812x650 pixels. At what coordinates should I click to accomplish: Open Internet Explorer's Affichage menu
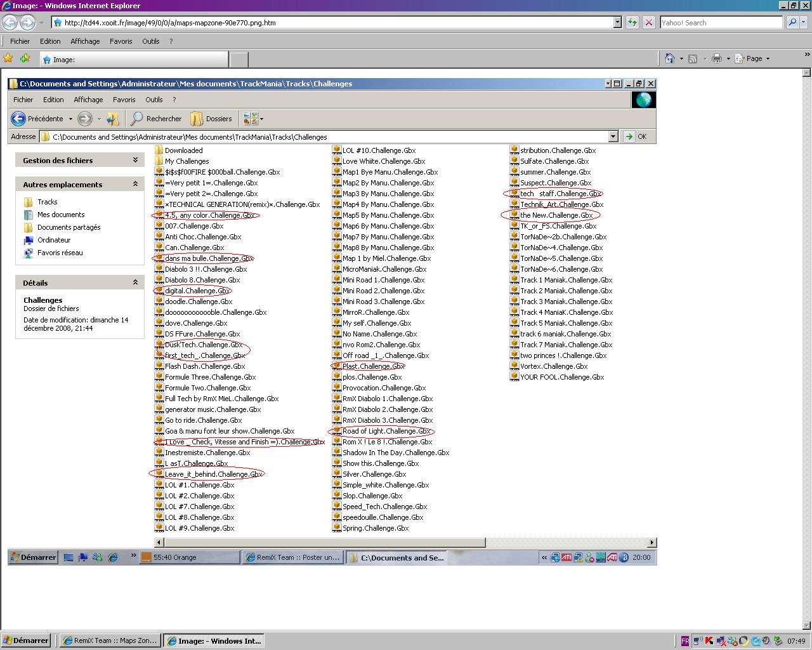coord(85,41)
